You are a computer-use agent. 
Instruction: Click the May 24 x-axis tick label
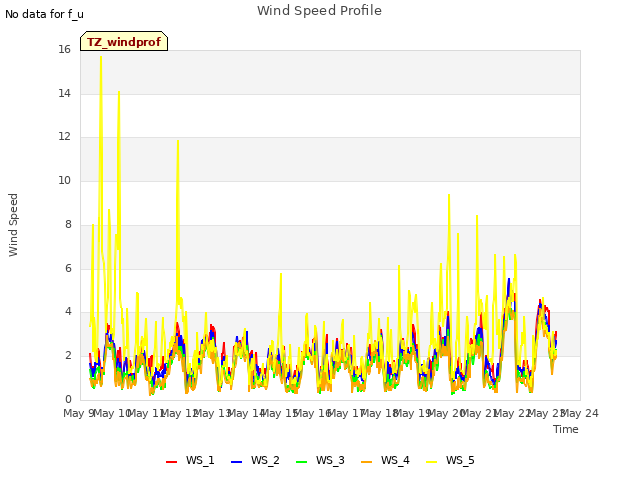(580, 413)
